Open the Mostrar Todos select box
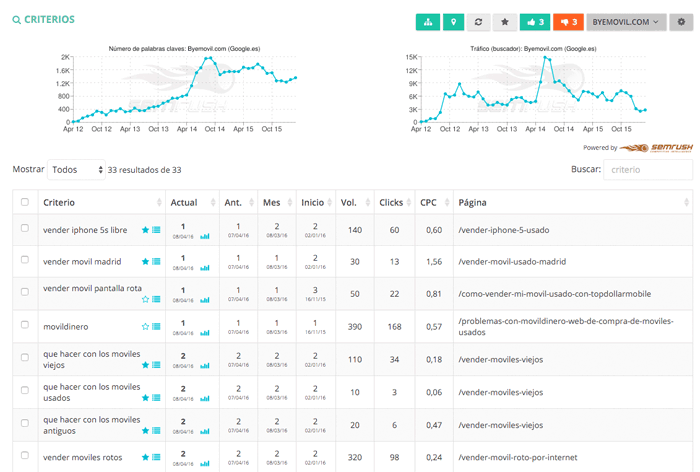The height and width of the screenshot is (472, 700). pos(76,170)
